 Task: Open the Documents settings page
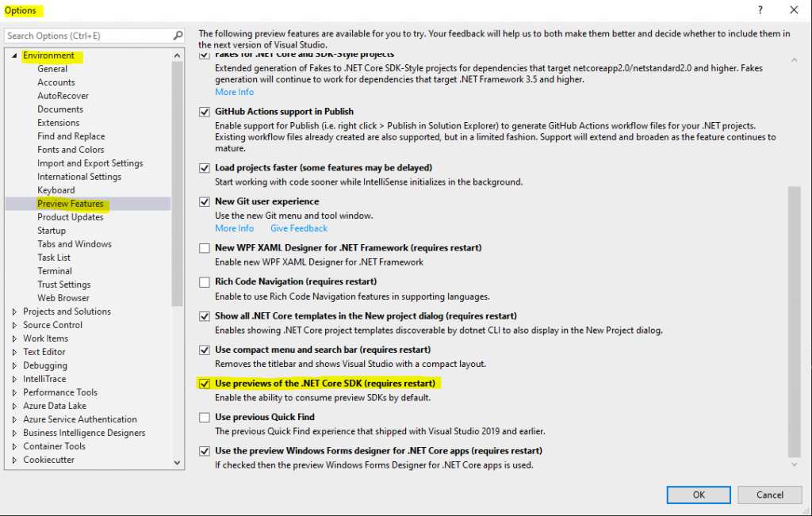coord(60,109)
